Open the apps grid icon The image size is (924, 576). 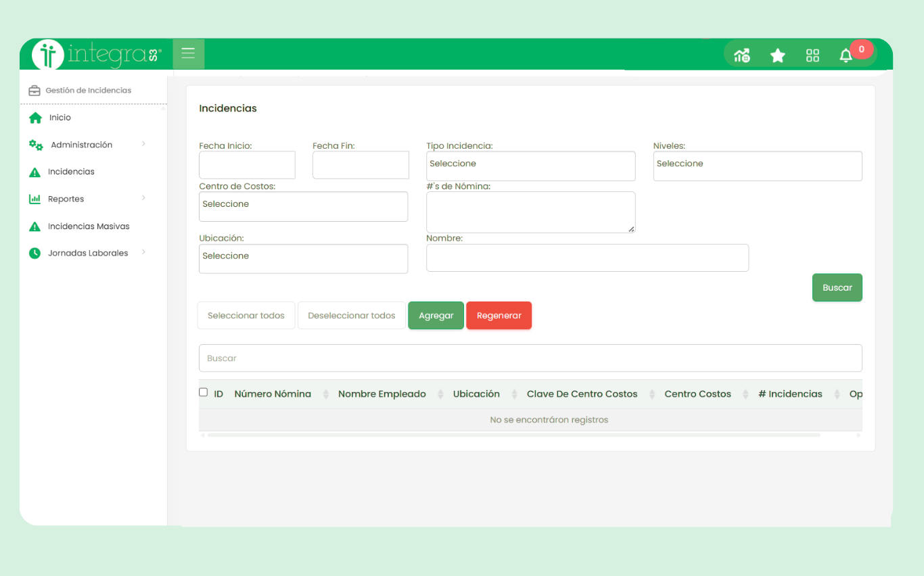[x=812, y=55]
